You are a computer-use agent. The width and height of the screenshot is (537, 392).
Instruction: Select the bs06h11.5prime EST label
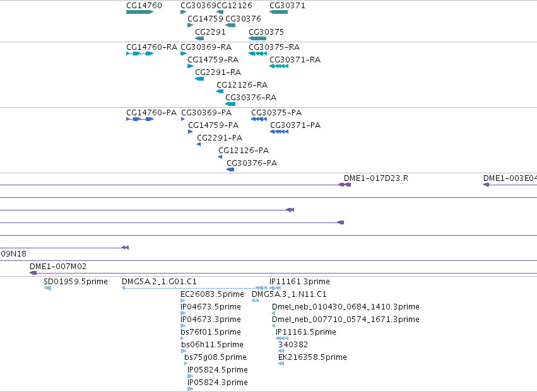pos(212,345)
